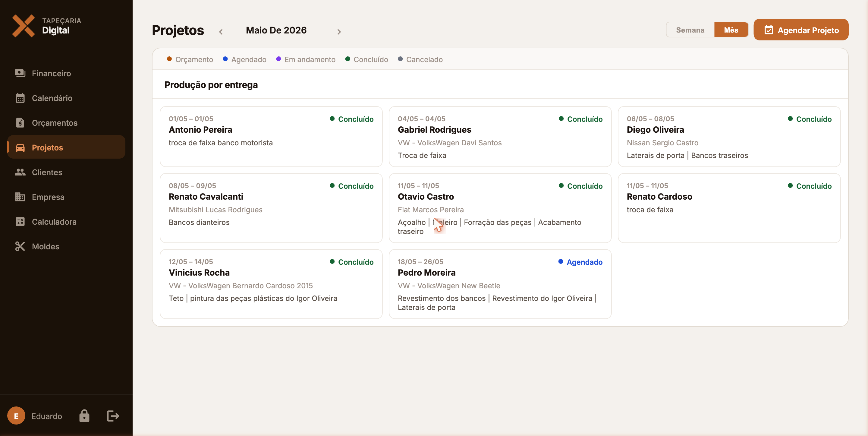
Task: Click 'troca de faixa banco motorista' description
Action: tap(221, 143)
